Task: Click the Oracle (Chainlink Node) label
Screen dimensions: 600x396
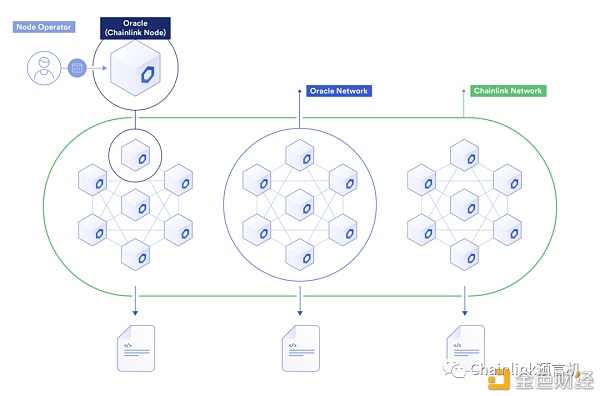Action: coord(135,28)
